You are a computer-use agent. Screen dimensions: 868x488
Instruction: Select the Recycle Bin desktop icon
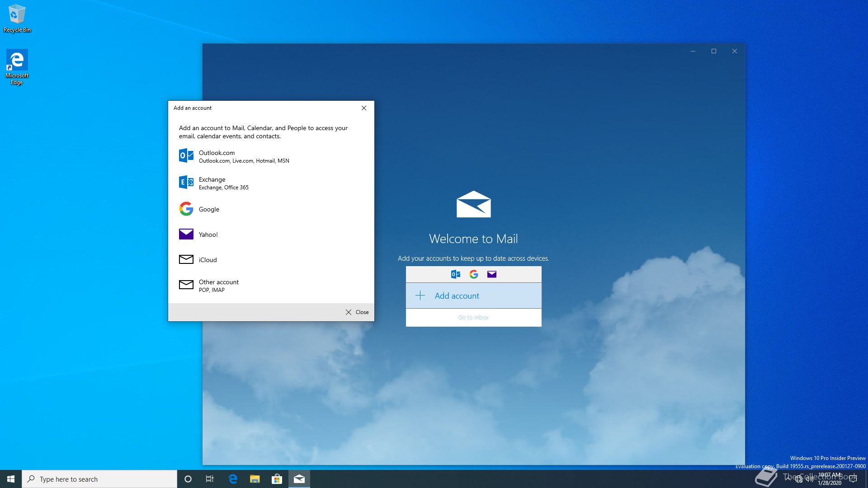tap(17, 19)
